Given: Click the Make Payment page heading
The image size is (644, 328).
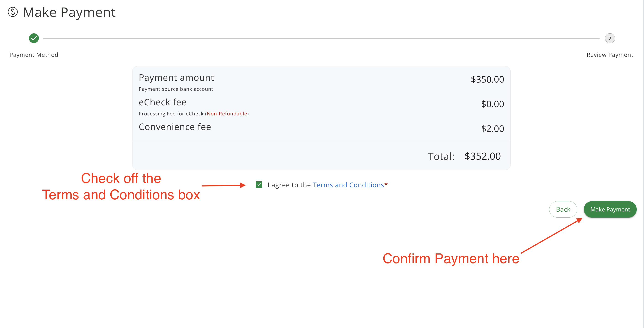Looking at the screenshot, I should [x=69, y=12].
